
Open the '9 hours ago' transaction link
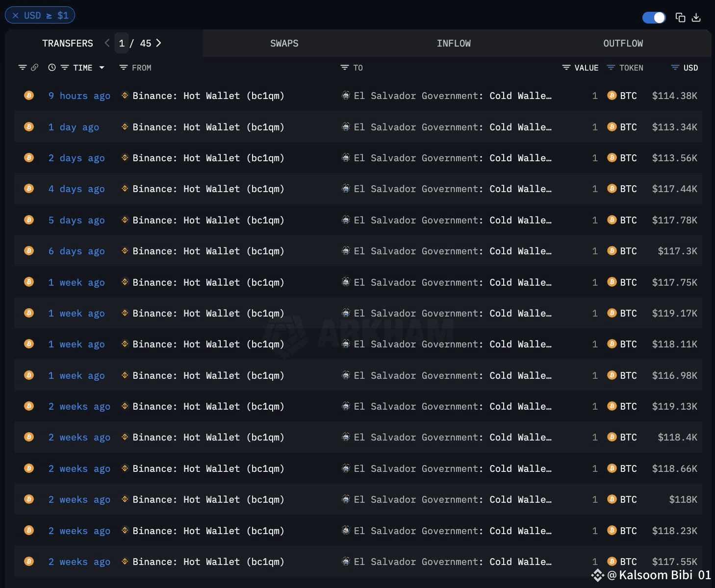(x=79, y=96)
